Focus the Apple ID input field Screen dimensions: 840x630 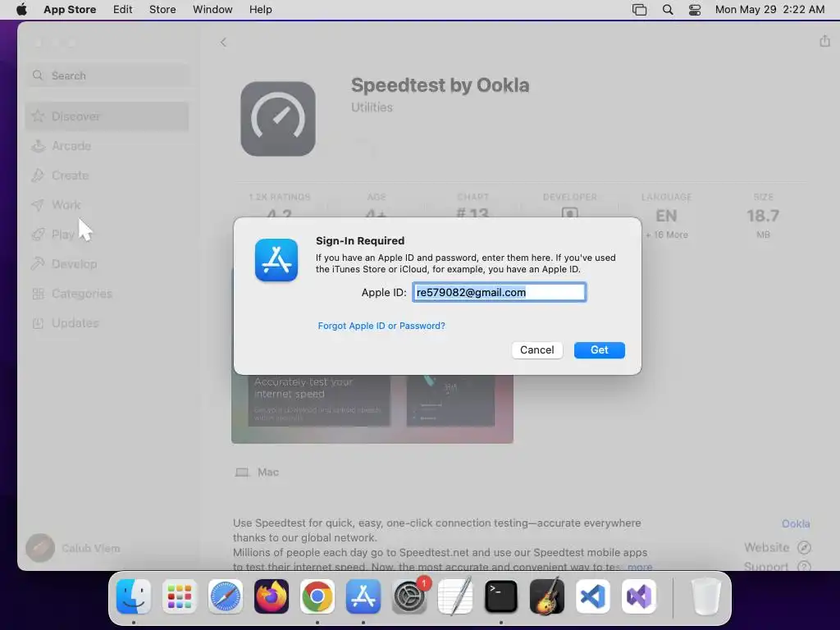pyautogui.click(x=499, y=292)
